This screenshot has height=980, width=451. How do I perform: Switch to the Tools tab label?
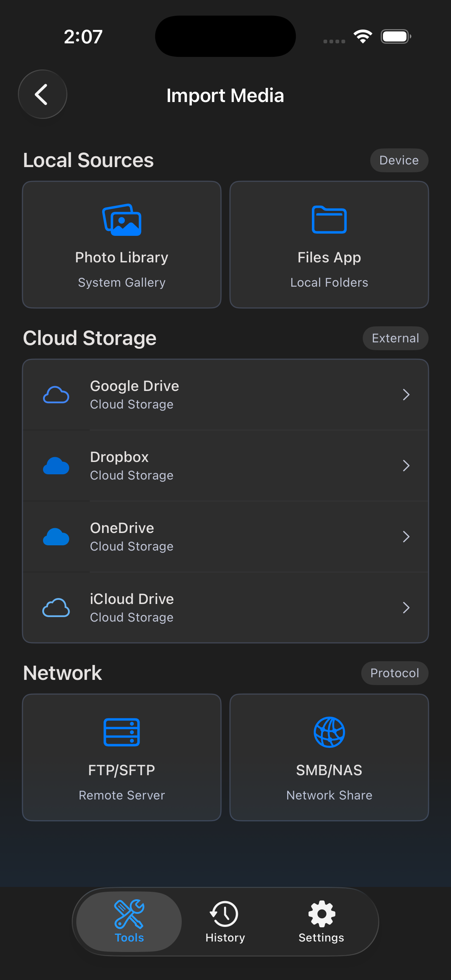(x=129, y=938)
